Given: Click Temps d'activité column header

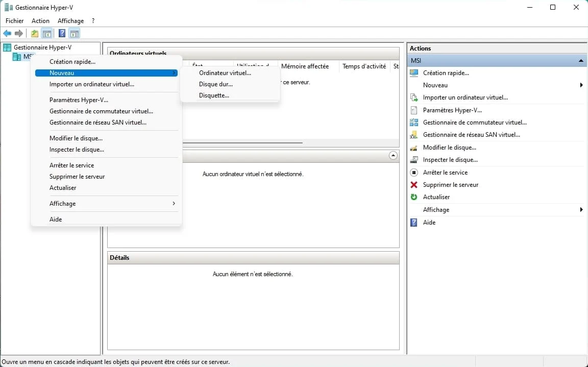Looking at the screenshot, I should point(364,66).
